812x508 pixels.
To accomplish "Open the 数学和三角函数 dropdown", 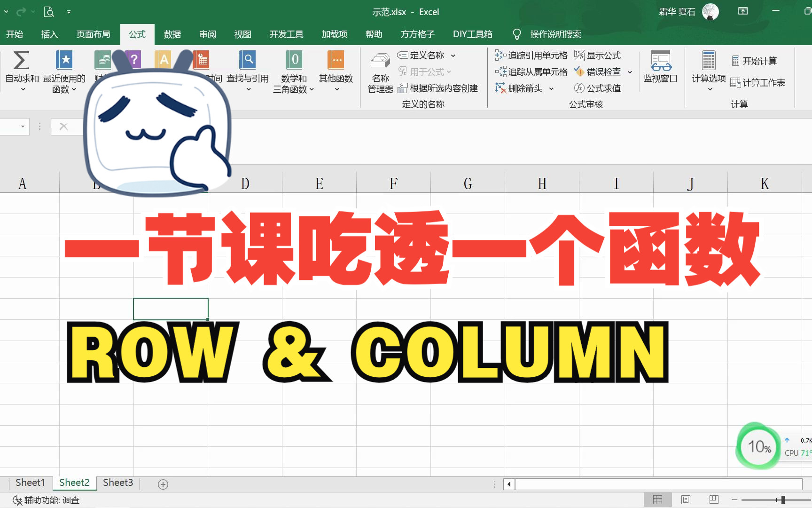I will point(293,73).
